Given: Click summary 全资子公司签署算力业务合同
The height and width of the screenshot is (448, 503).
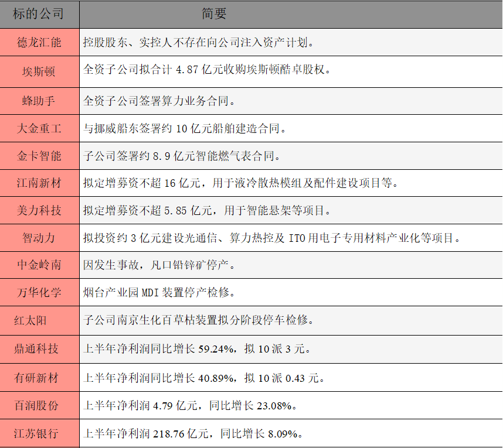Looking at the screenshot, I should 291,101.
